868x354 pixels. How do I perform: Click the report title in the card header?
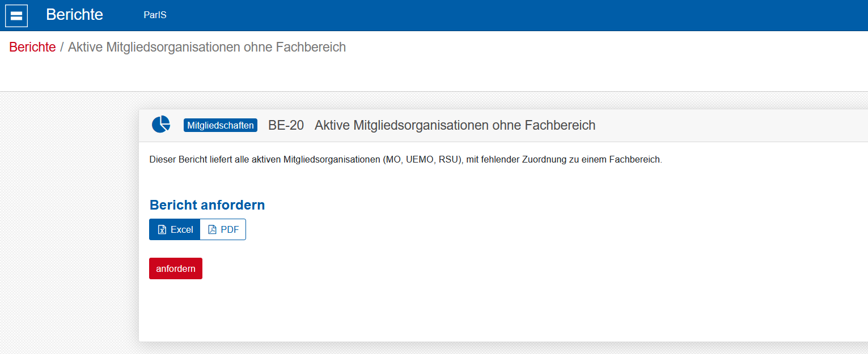point(455,125)
